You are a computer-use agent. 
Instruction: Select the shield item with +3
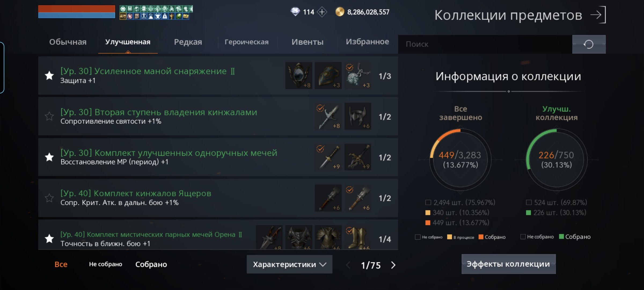pos(328,76)
